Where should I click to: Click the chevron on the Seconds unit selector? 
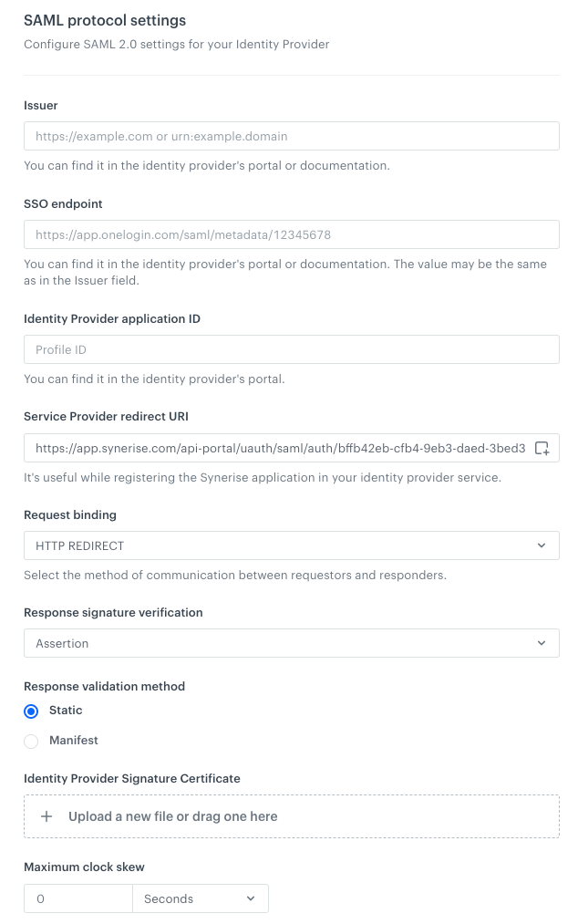[250, 898]
